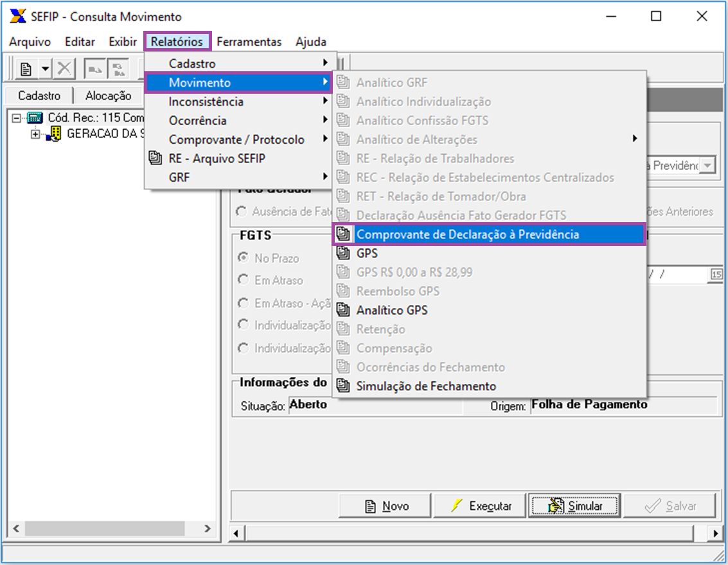Open the new document dropdown arrow
This screenshot has width=728, height=565.
click(x=45, y=69)
